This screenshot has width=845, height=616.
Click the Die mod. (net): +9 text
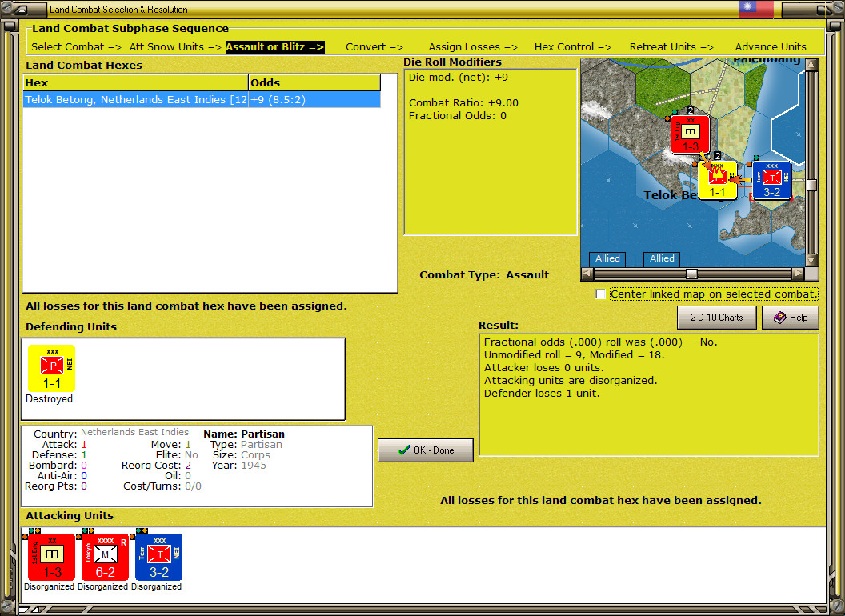458,77
